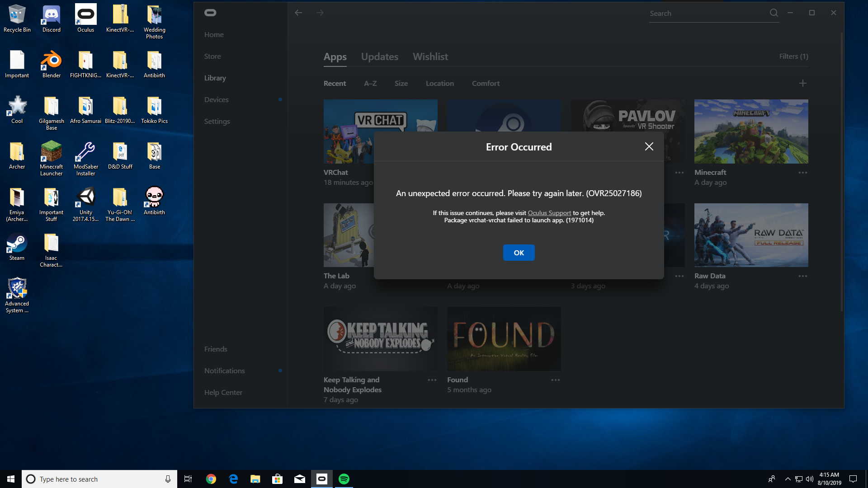The width and height of the screenshot is (868, 488).
Task: Select Raw Data game thumbnail
Action: (x=751, y=235)
